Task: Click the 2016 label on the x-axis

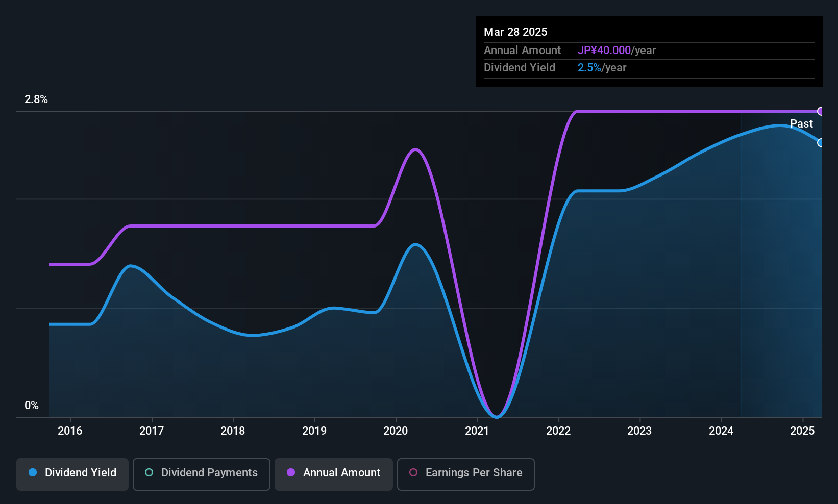Action: point(70,431)
